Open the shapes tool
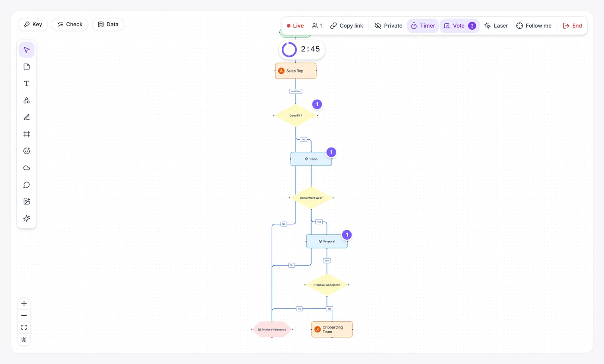Screen dimensions: 604x364 coord(27,100)
